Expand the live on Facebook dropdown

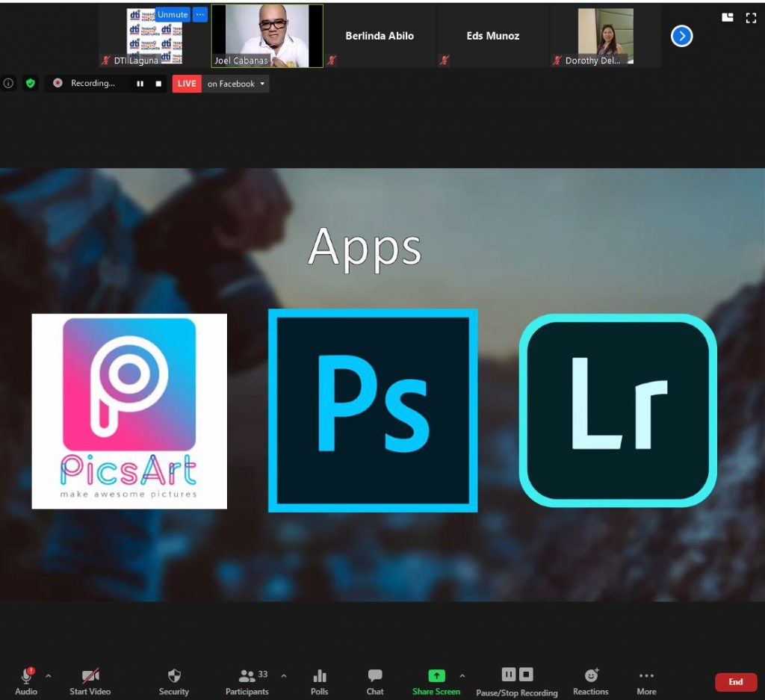click(x=262, y=84)
